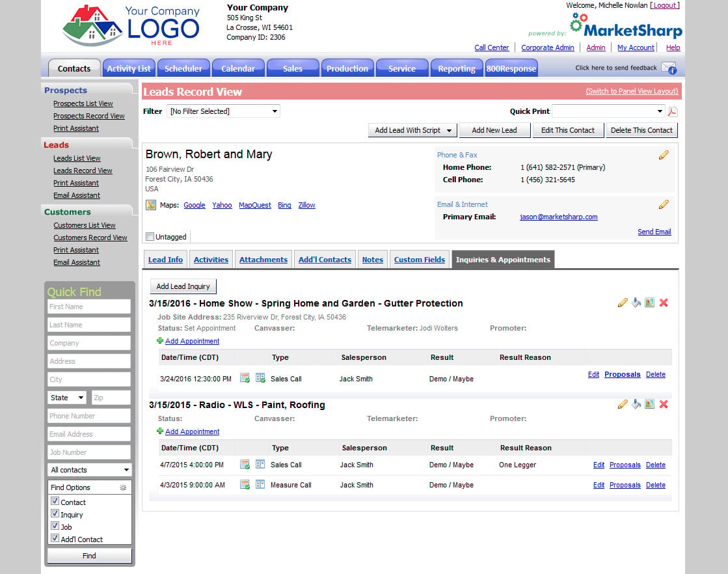Click the green plus icon under Home Show inquiry
This screenshot has width=728, height=574.
coord(160,340)
